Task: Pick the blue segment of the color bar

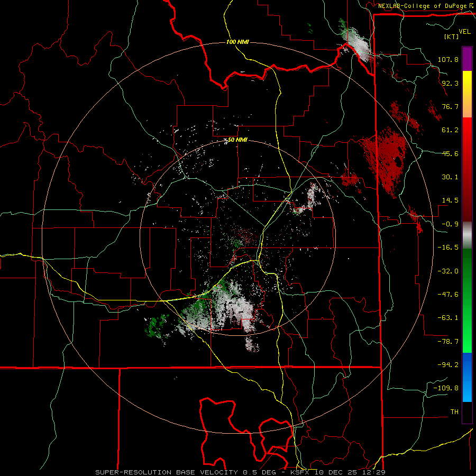Action: tap(467, 377)
